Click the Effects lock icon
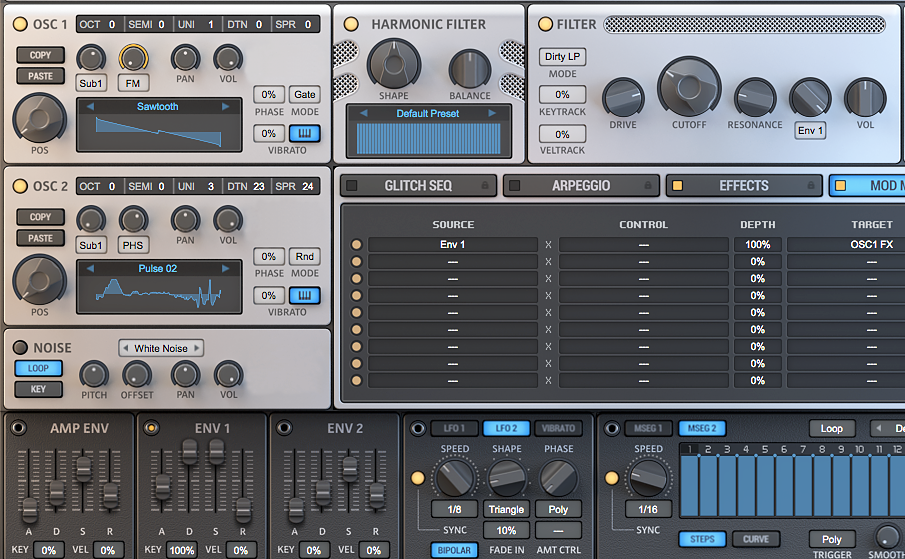This screenshot has width=905, height=559. tap(811, 186)
